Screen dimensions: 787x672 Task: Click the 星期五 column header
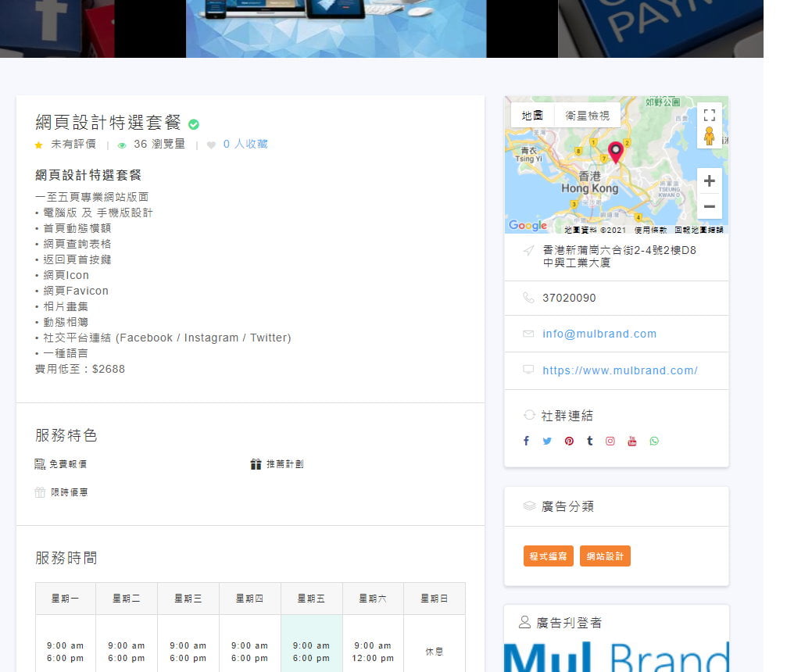pyautogui.click(x=311, y=599)
